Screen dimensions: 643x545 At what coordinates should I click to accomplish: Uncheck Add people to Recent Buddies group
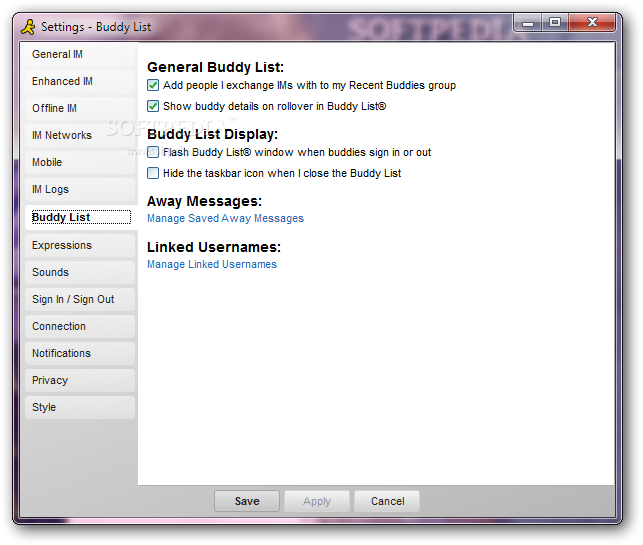[x=153, y=85]
